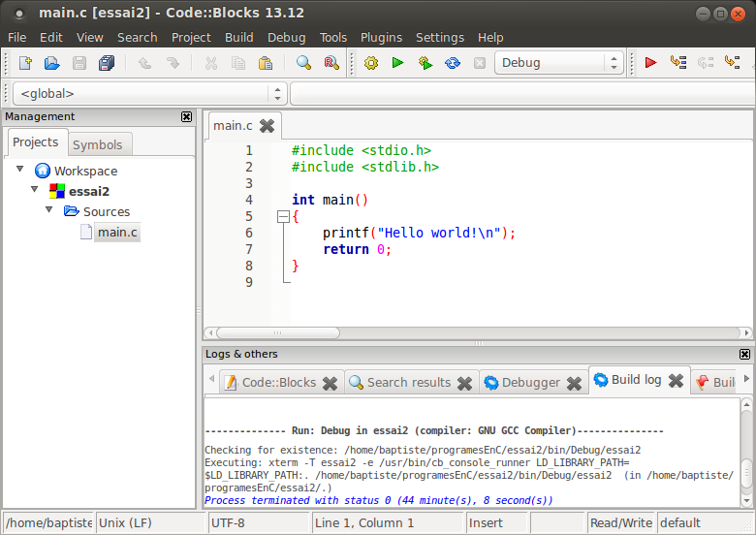Click the Build gear icon

tap(371, 63)
